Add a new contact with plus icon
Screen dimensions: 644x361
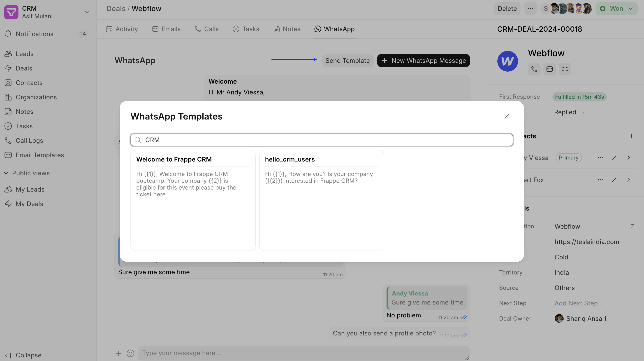631,136
